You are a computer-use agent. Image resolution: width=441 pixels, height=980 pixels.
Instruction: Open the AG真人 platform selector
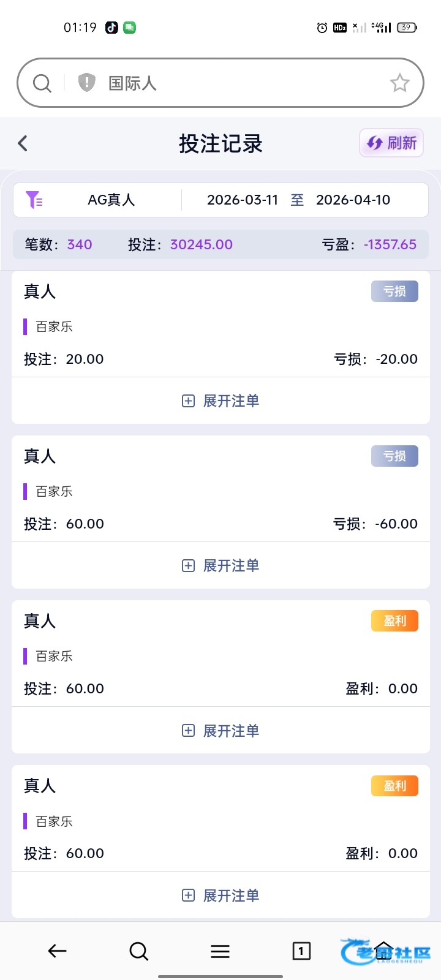(111, 200)
